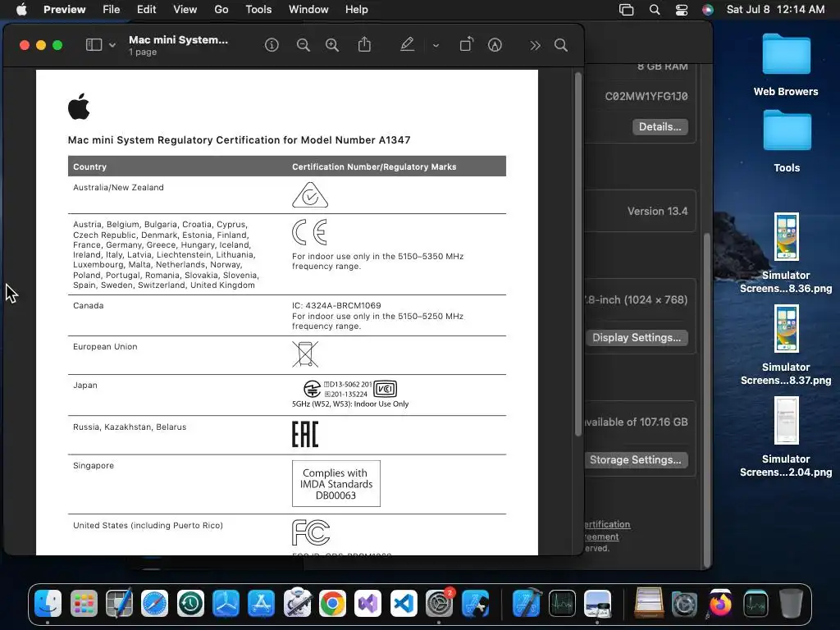The height and width of the screenshot is (630, 840).
Task: Open Launchpad from the Dock
Action: pyautogui.click(x=84, y=605)
